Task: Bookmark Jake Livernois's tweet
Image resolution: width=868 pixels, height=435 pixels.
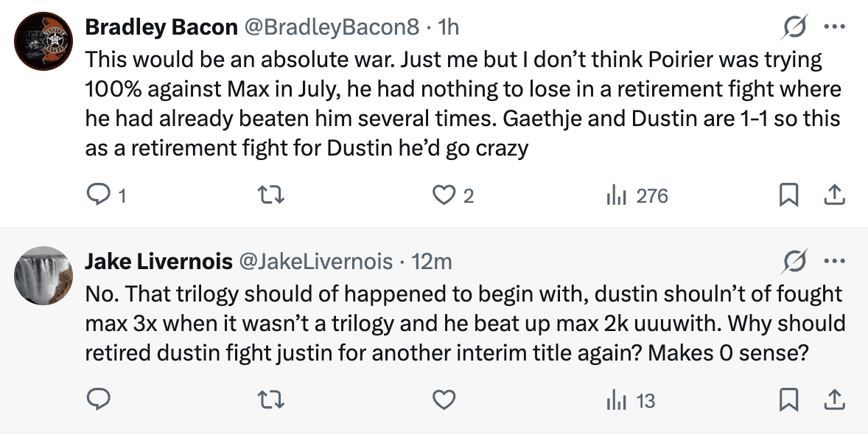Action: [788, 400]
